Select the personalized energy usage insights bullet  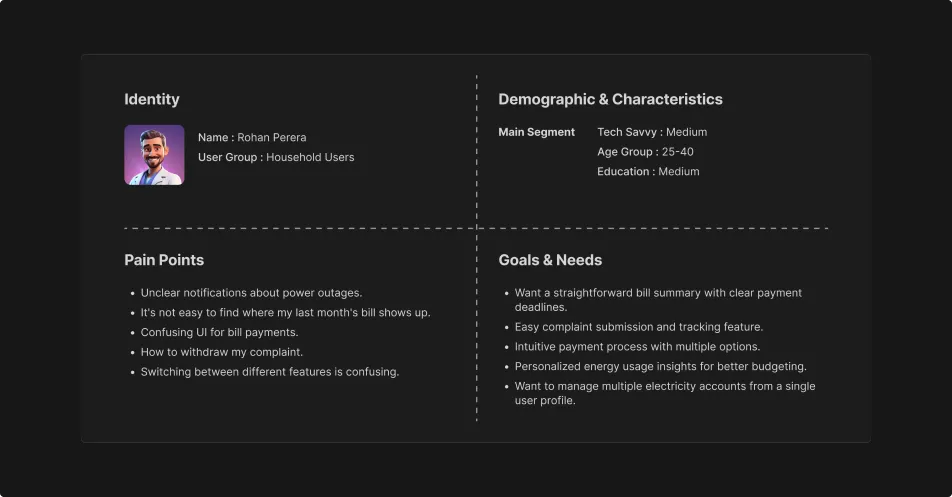coord(660,367)
